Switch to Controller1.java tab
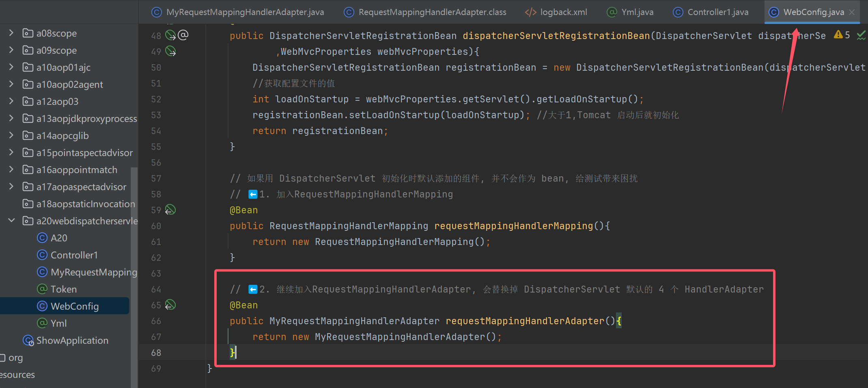This screenshot has height=388, width=868. click(710, 12)
